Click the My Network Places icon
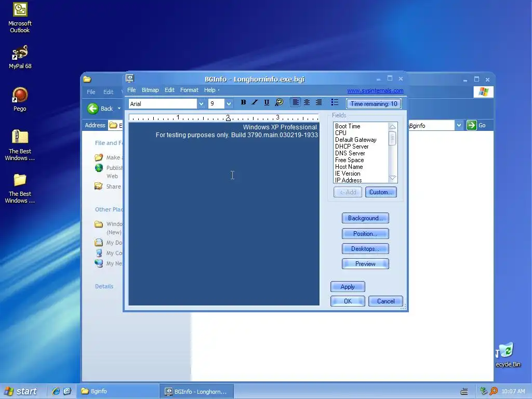This screenshot has height=399, width=532. [99, 263]
